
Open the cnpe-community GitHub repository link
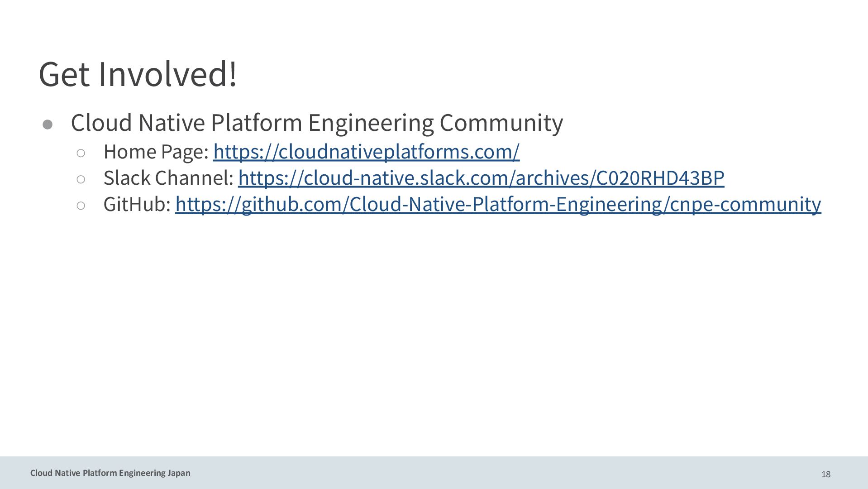498,204
